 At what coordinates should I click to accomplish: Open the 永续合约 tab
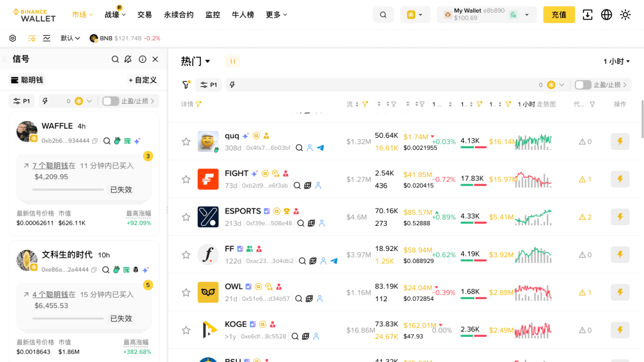point(179,15)
